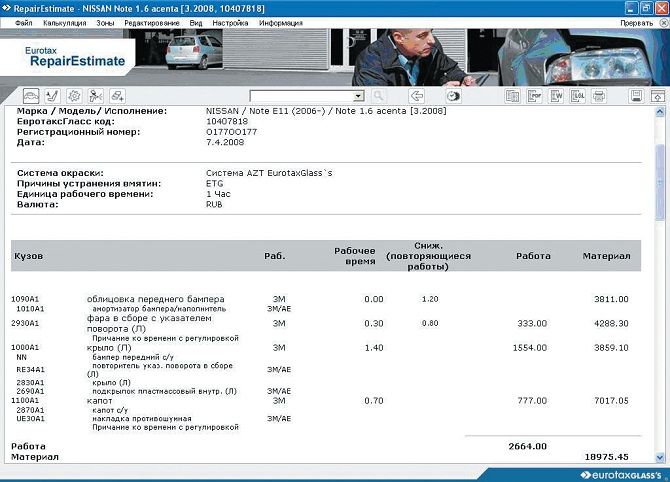
Task: Open the toolbar search combo box dropdown
Action: [359, 96]
